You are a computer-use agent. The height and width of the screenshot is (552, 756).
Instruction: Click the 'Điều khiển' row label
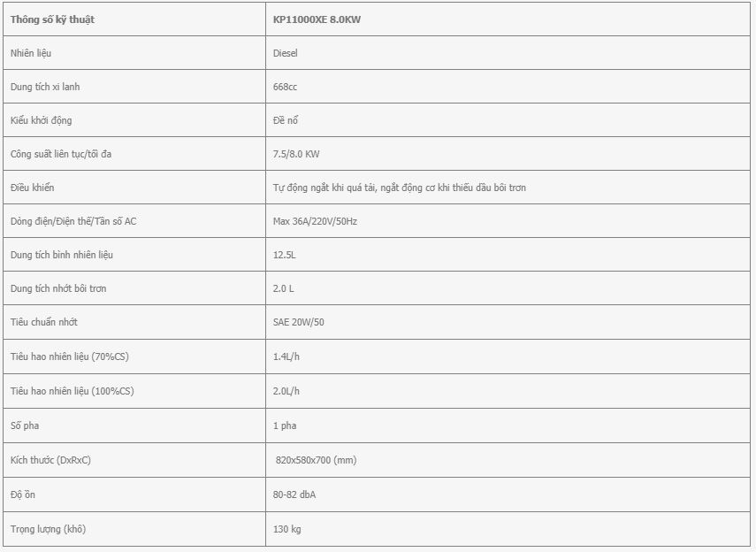(33, 188)
